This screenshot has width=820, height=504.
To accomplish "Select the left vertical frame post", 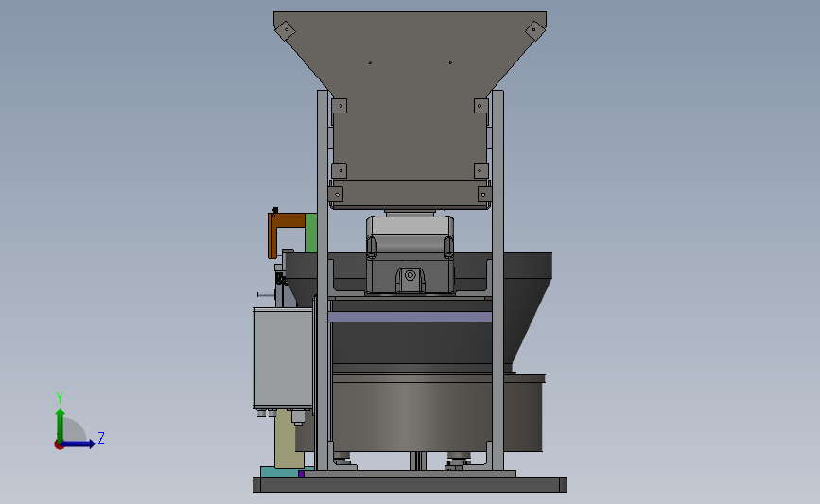I will coord(323,280).
